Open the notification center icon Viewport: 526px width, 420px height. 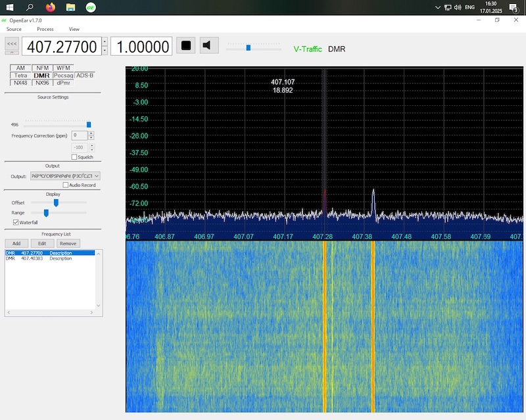tap(514, 7)
